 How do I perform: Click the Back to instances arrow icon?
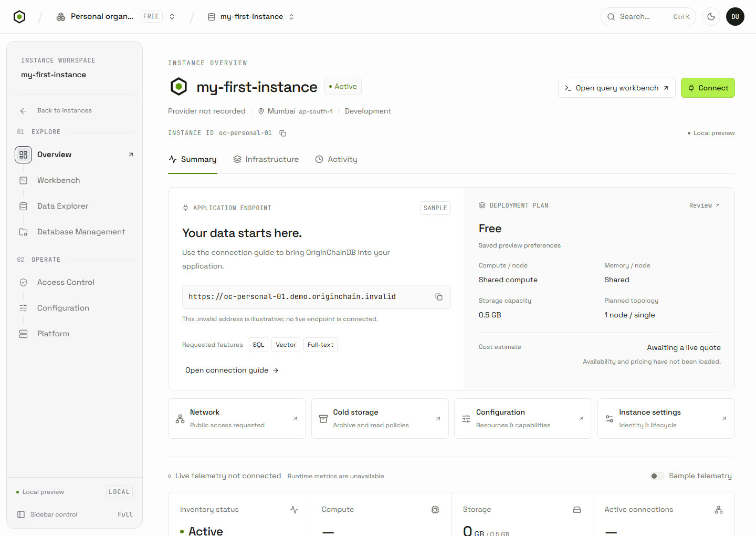coord(24,111)
